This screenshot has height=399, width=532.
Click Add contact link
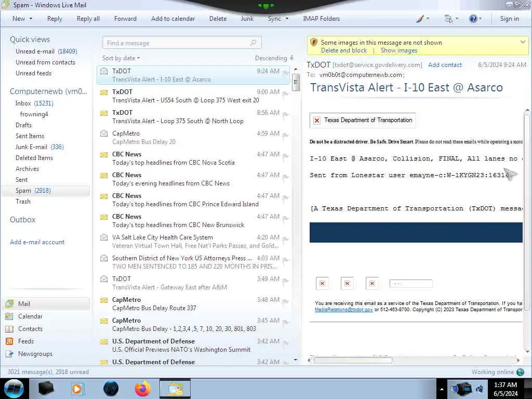click(445, 65)
